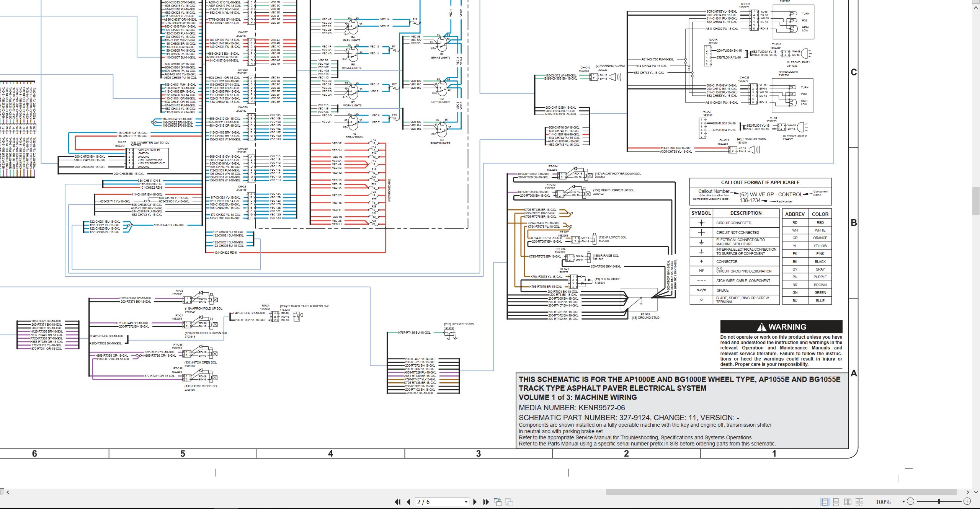The width and height of the screenshot is (980, 509).
Task: Open the zoom level dropdown arrow
Action: 903,502
